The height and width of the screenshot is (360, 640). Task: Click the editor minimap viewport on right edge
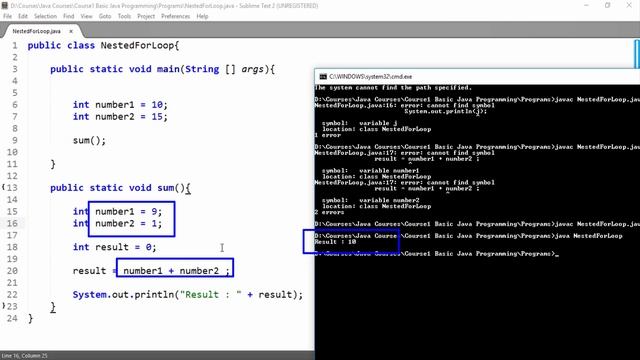click(637, 54)
